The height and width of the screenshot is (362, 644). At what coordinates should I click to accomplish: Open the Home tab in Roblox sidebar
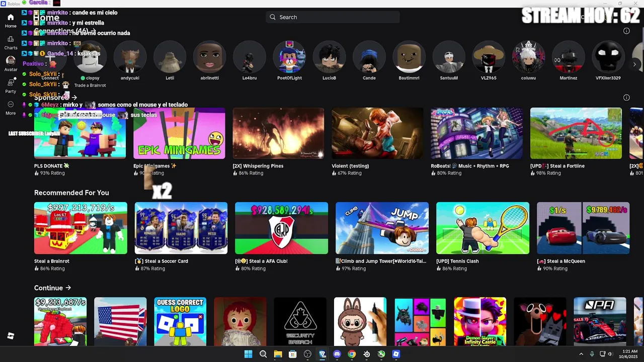pyautogui.click(x=11, y=21)
